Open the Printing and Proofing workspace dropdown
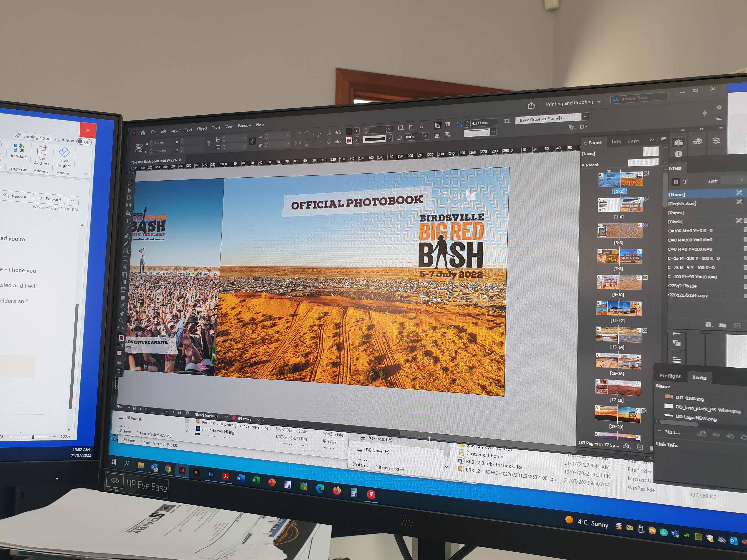Viewport: 747px width, 560px height. [x=599, y=102]
